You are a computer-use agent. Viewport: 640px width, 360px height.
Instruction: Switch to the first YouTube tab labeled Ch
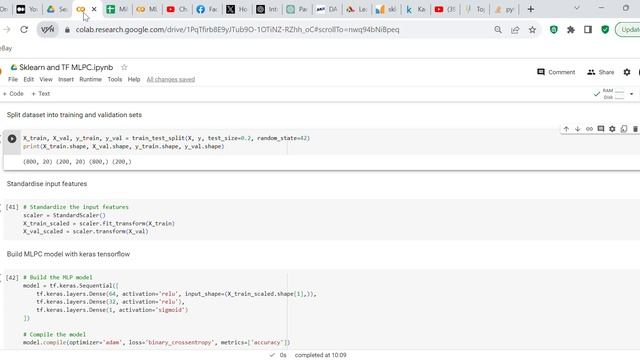177,9
